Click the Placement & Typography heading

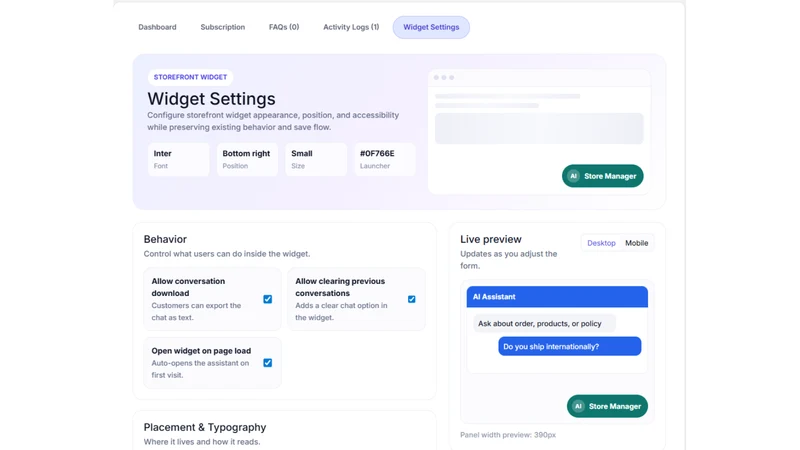[205, 427]
